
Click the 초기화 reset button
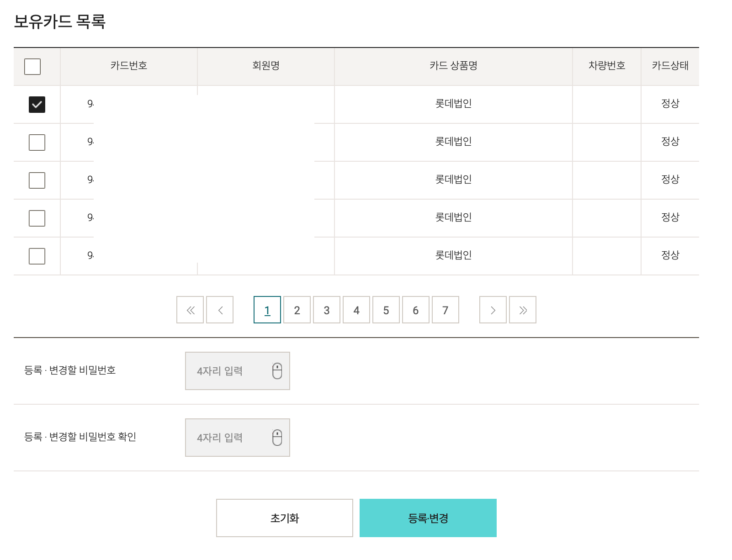(x=285, y=518)
